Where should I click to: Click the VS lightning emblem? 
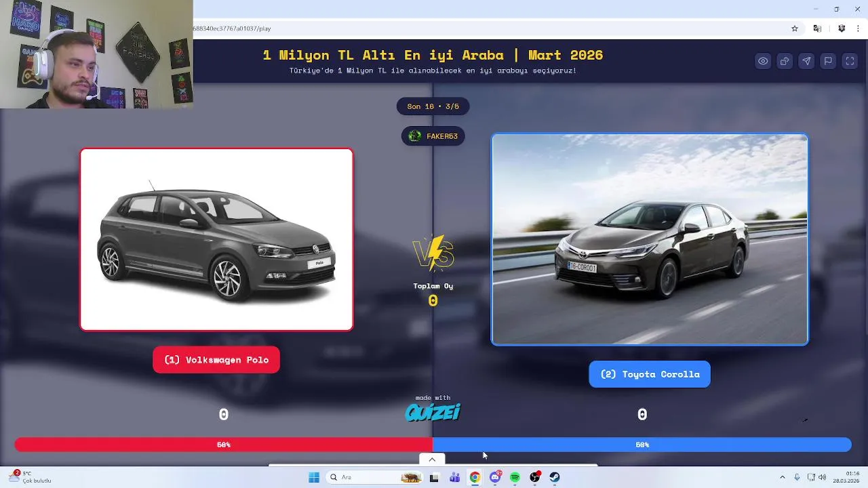tap(433, 253)
